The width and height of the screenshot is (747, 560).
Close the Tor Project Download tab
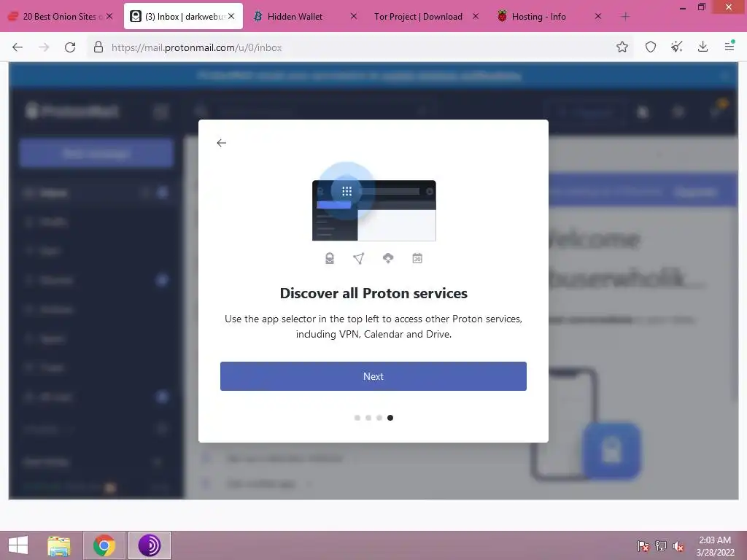476,16
